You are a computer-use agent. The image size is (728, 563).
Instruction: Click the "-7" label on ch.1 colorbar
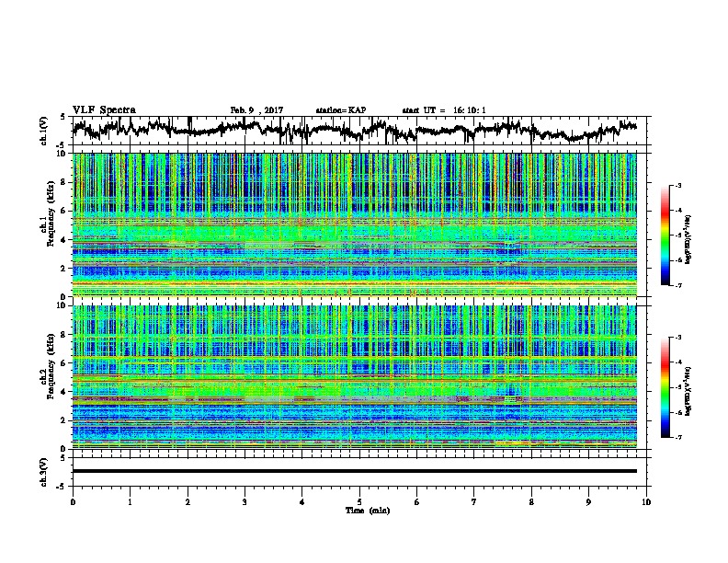click(x=677, y=285)
